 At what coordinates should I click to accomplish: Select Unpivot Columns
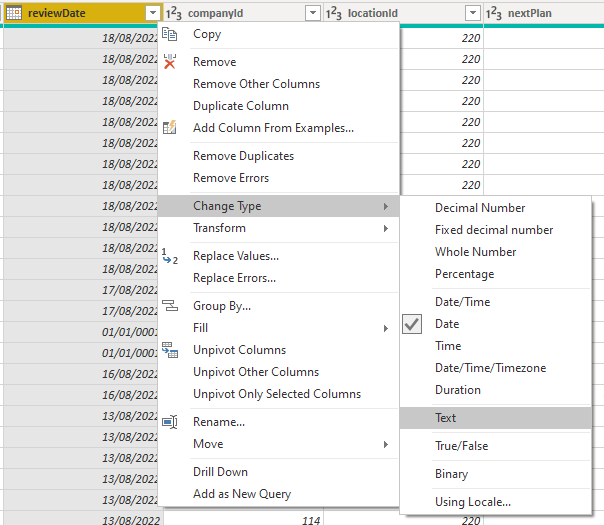tap(278, 350)
